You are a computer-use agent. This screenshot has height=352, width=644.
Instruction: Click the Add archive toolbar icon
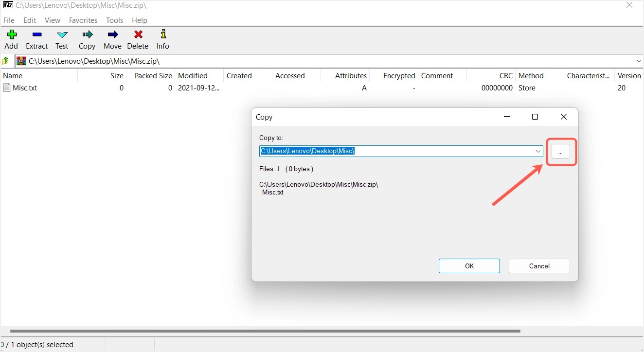[11, 39]
